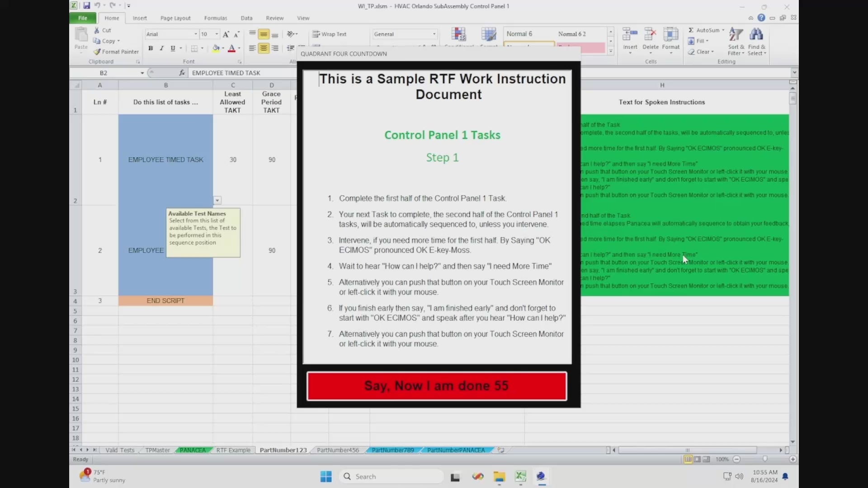
Task: Select the Format Painter brush
Action: point(97,52)
